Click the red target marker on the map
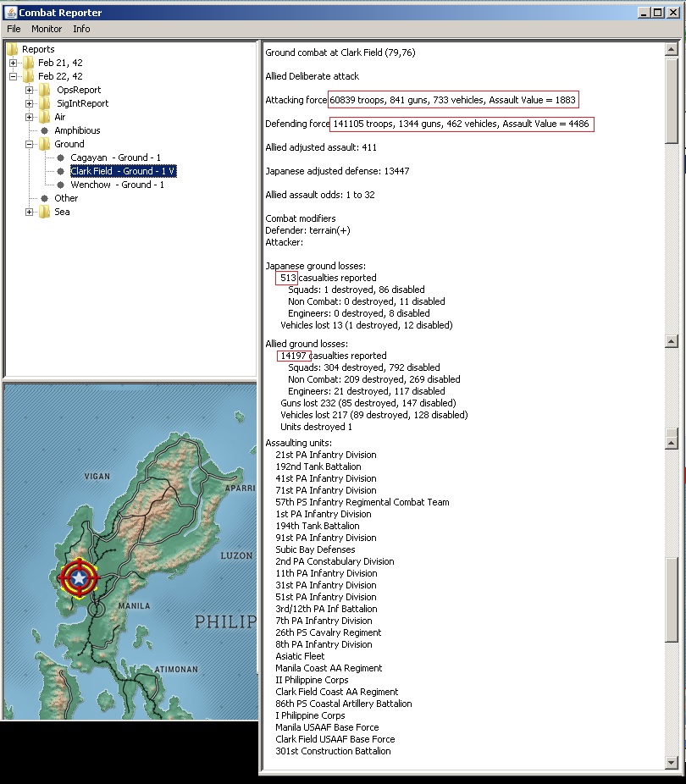686x784 pixels. point(79,578)
